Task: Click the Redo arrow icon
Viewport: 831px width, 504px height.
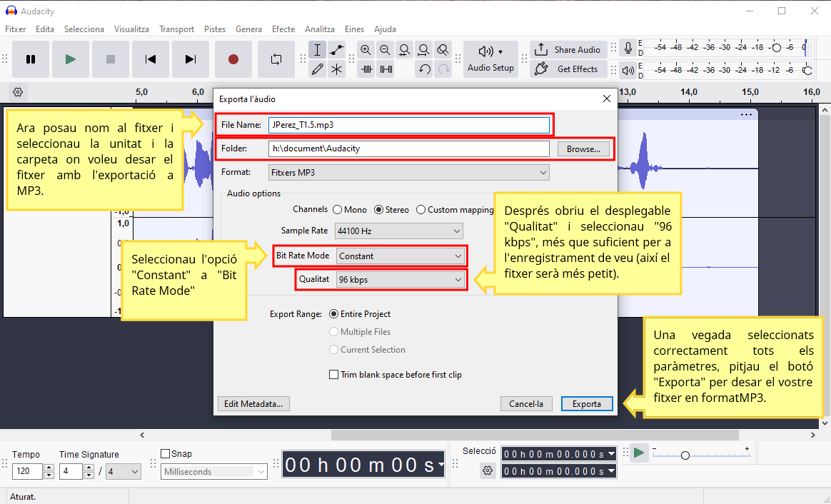Action: (x=443, y=69)
